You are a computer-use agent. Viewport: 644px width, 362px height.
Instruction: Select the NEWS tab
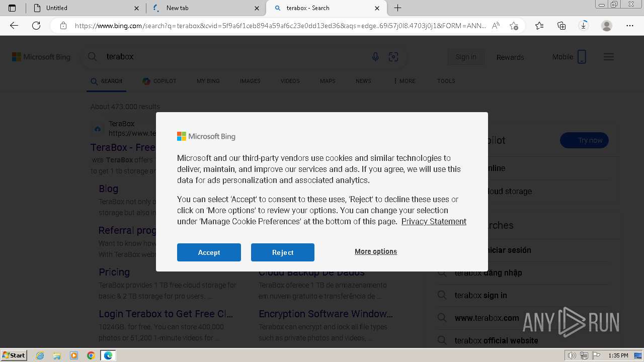click(x=363, y=81)
